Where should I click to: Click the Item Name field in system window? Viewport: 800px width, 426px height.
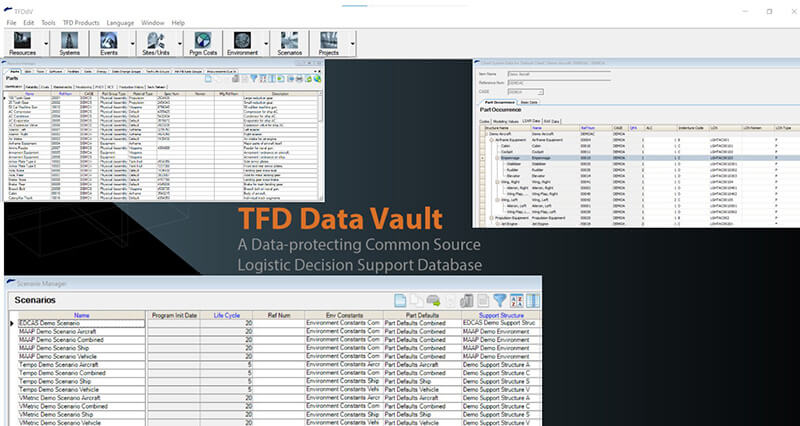tap(559, 74)
